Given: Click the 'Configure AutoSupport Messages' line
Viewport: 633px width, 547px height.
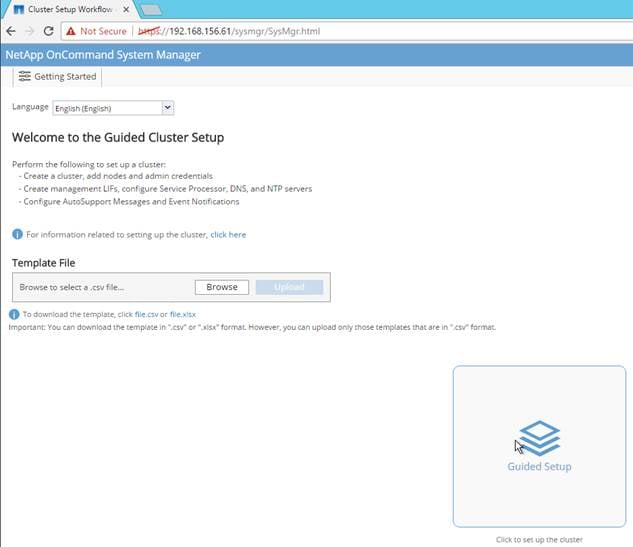Looking at the screenshot, I should 129,201.
